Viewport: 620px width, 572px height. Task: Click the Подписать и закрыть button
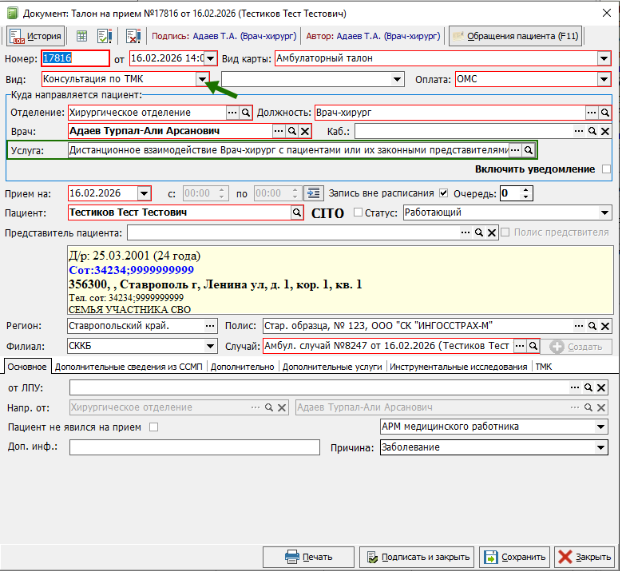(419, 556)
